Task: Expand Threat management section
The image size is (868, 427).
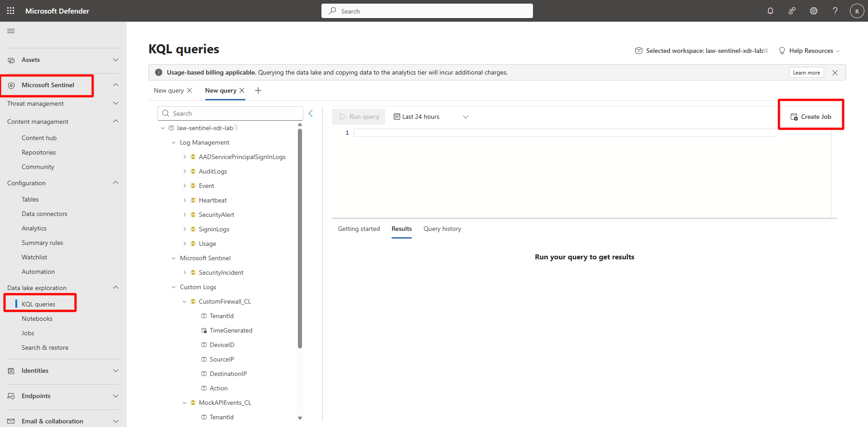Action: click(116, 103)
